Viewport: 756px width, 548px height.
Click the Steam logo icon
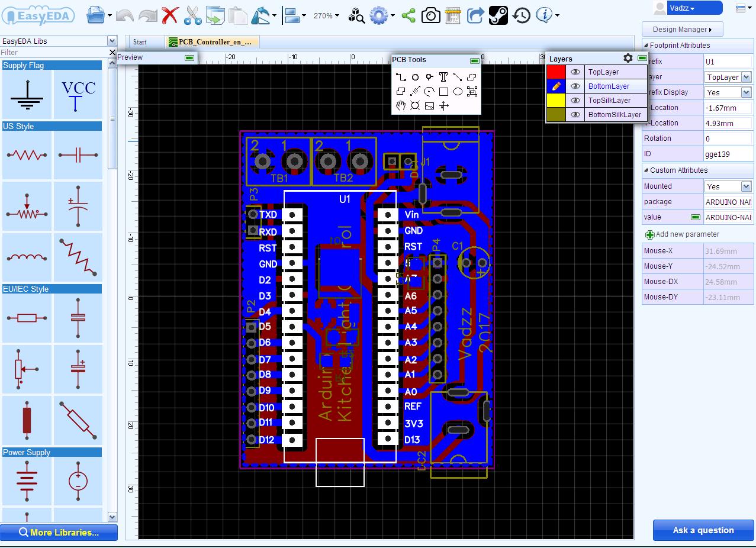coord(498,15)
